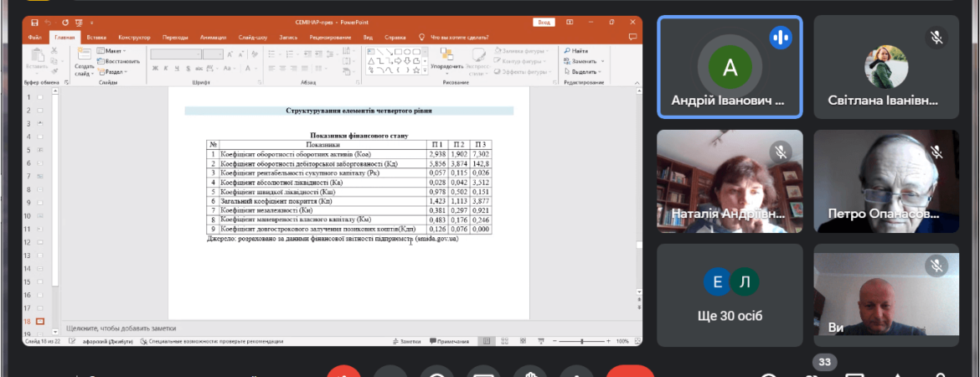This screenshot has height=377, width=980.
Task: Open Экспресс-стили quick styles gallery
Action: [479, 61]
